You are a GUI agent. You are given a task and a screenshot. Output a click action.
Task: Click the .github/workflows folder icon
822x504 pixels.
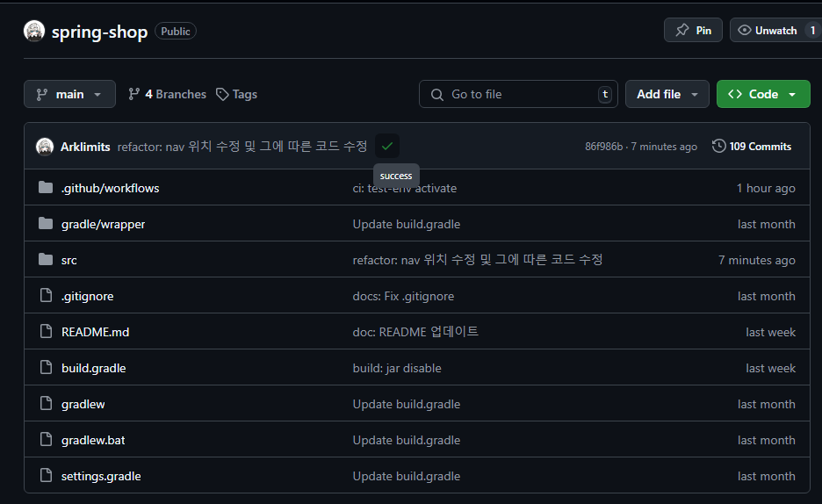click(46, 188)
